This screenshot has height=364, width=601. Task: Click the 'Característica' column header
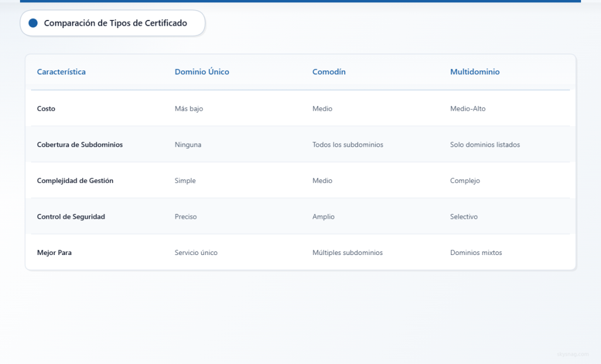61,72
